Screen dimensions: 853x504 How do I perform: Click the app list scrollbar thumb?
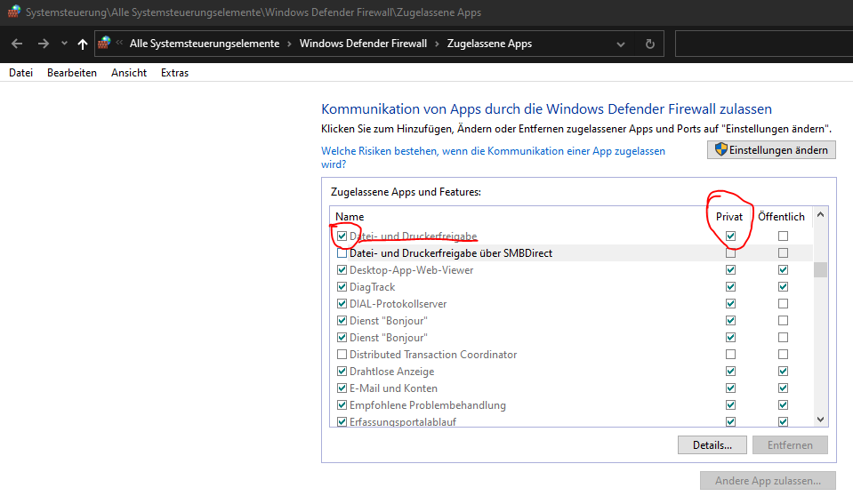(820, 269)
